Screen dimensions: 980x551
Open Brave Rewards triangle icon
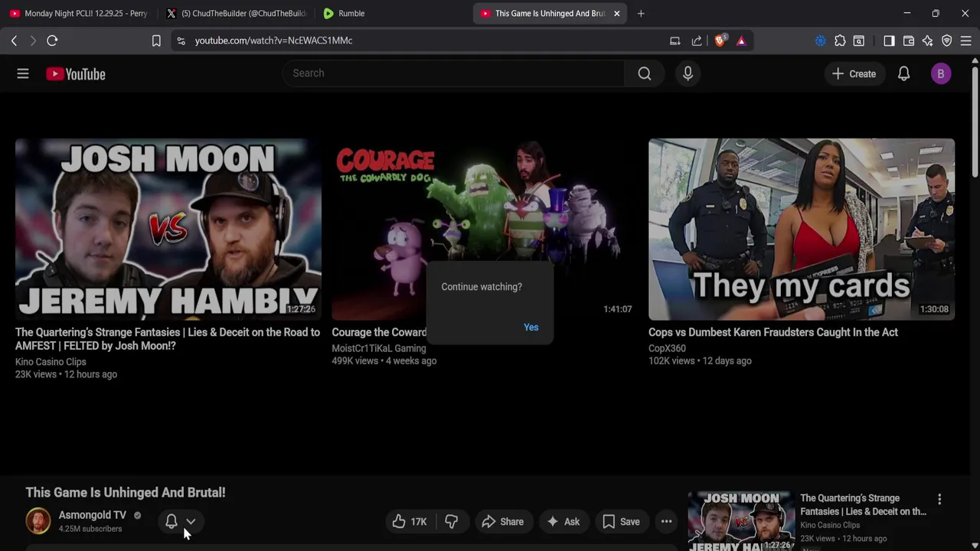741,41
